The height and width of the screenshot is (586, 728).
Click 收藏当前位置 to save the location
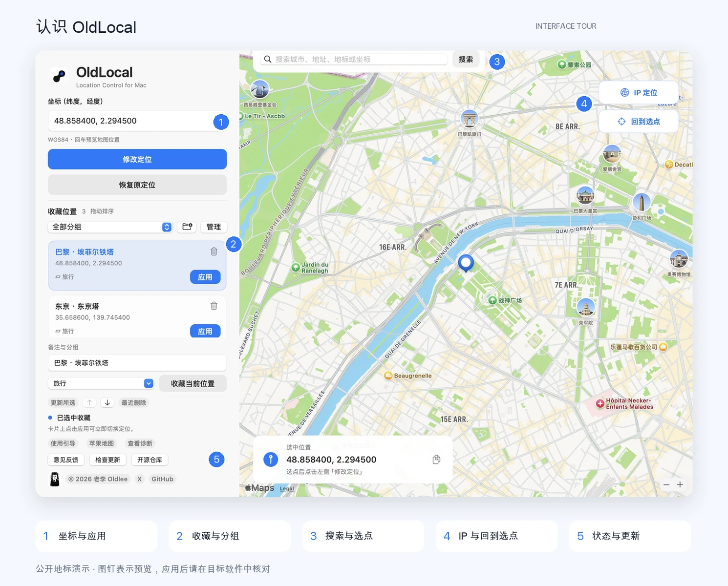click(x=193, y=383)
